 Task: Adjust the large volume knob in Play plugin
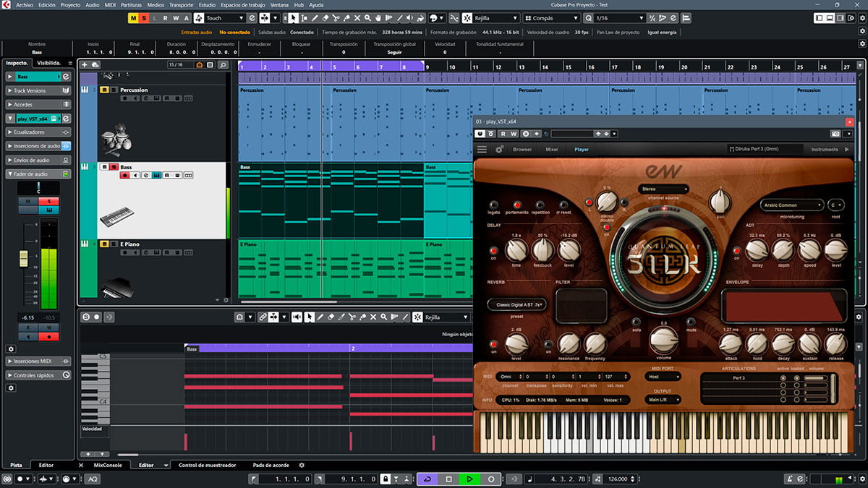[x=663, y=339]
